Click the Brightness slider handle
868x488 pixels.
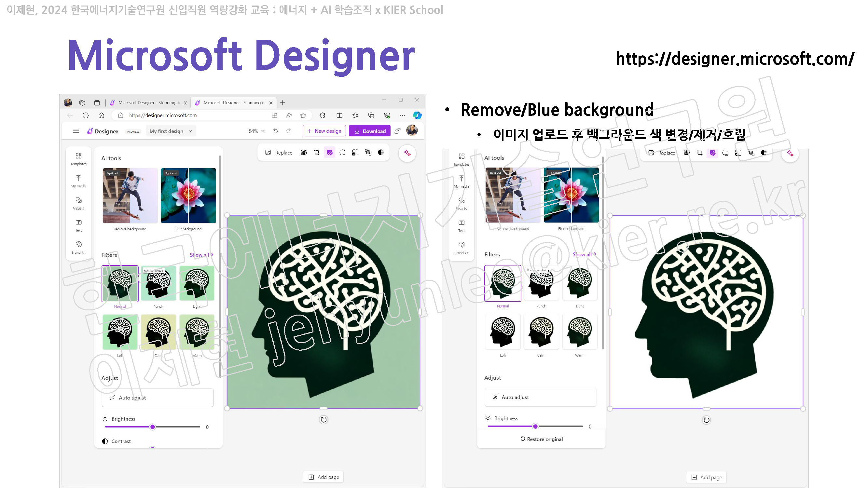[x=153, y=427]
